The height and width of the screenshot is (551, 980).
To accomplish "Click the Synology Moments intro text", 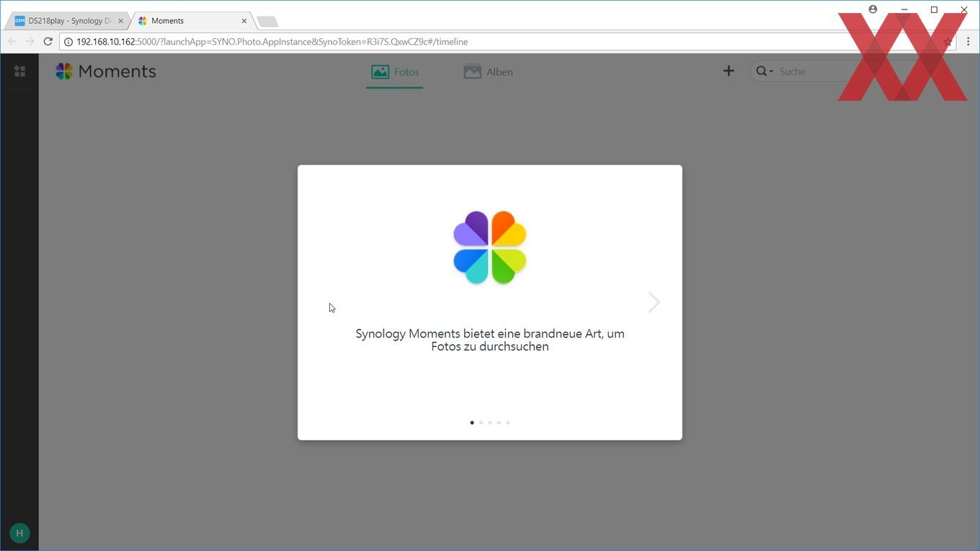I will [x=490, y=340].
